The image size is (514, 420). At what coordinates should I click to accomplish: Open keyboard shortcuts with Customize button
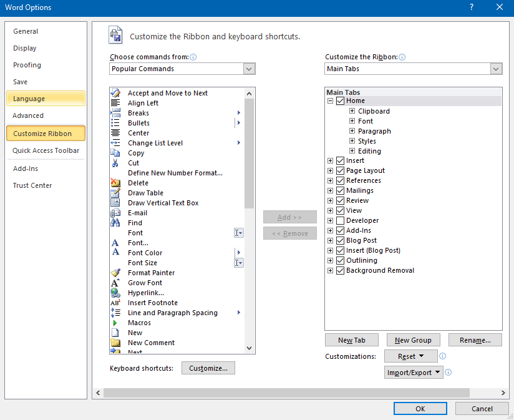(x=208, y=368)
